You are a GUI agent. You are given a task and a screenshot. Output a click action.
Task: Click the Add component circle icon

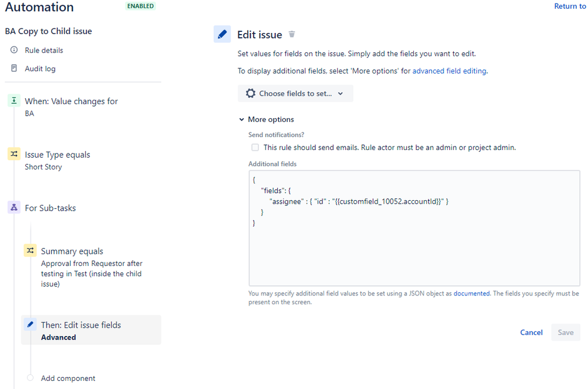tap(30, 378)
